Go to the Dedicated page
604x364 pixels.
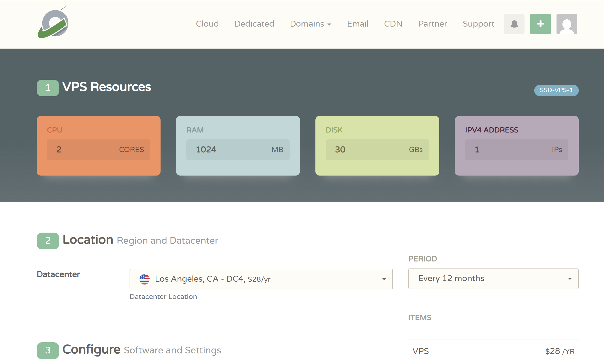click(254, 24)
